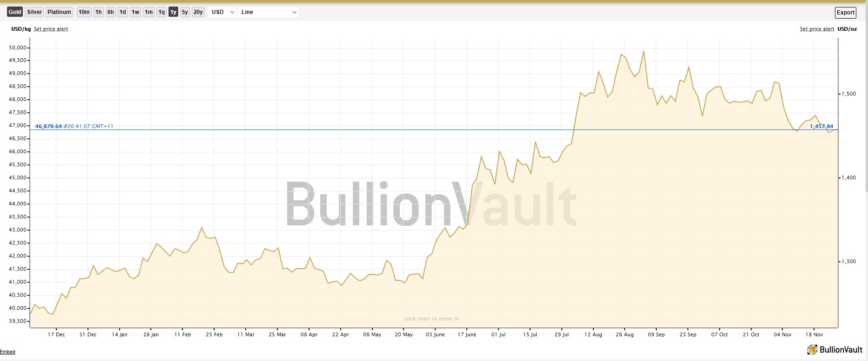Click the 07 Oct date label
Viewport: 868px width, 361px height.
(x=720, y=334)
